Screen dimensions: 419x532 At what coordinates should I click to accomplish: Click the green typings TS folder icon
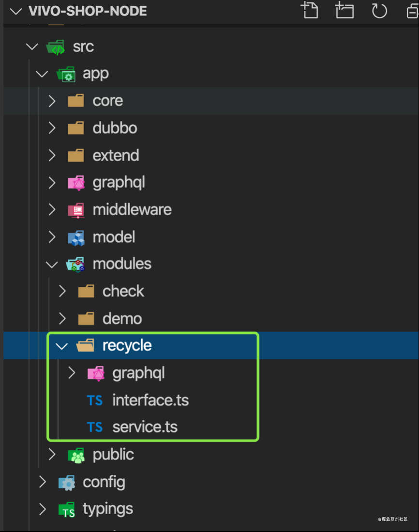[67, 510]
